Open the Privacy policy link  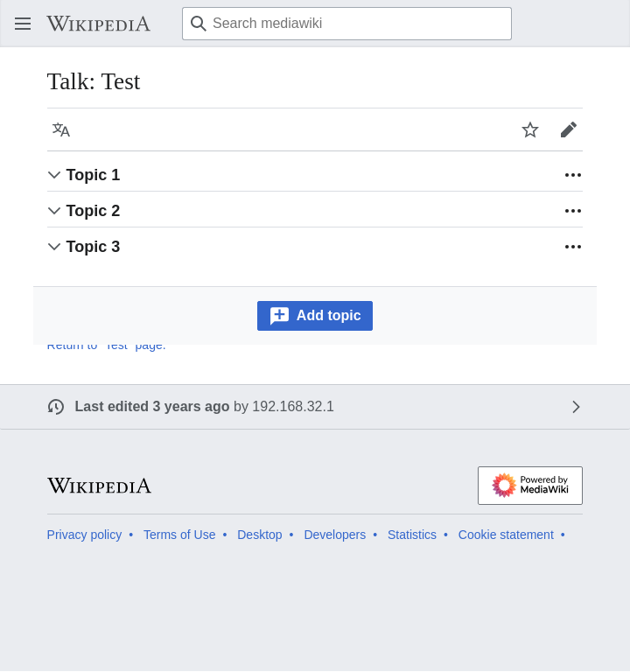pyautogui.click(x=84, y=535)
